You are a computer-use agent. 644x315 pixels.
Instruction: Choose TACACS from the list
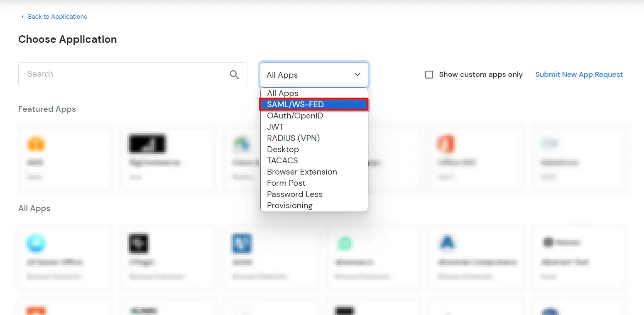click(x=314, y=160)
